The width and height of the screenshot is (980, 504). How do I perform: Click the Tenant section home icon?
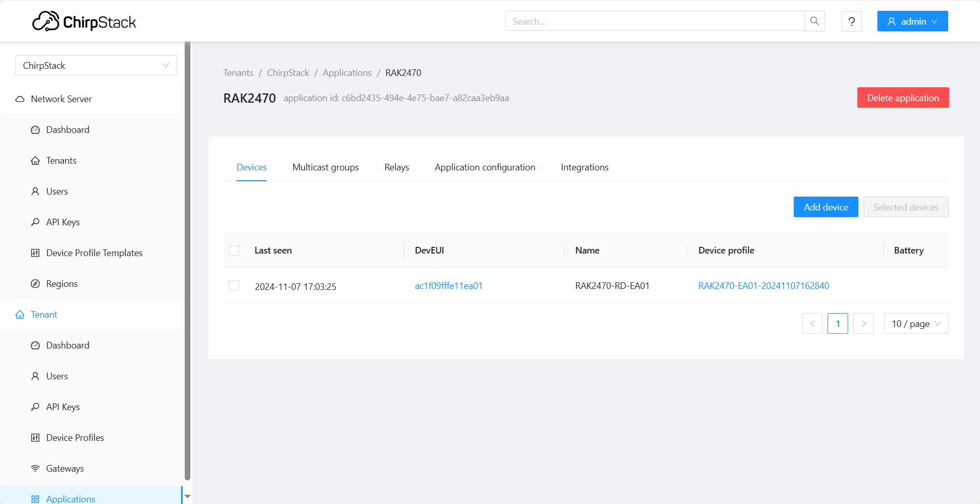pyautogui.click(x=20, y=315)
